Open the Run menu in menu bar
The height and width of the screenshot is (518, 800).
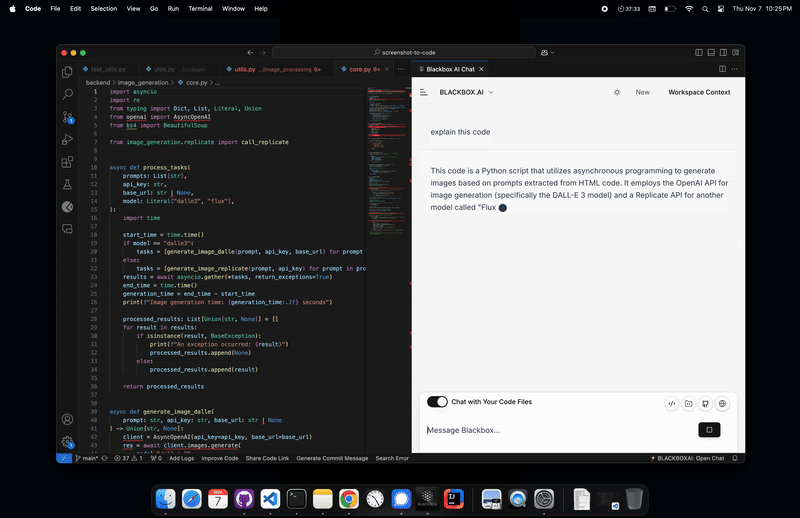173,9
